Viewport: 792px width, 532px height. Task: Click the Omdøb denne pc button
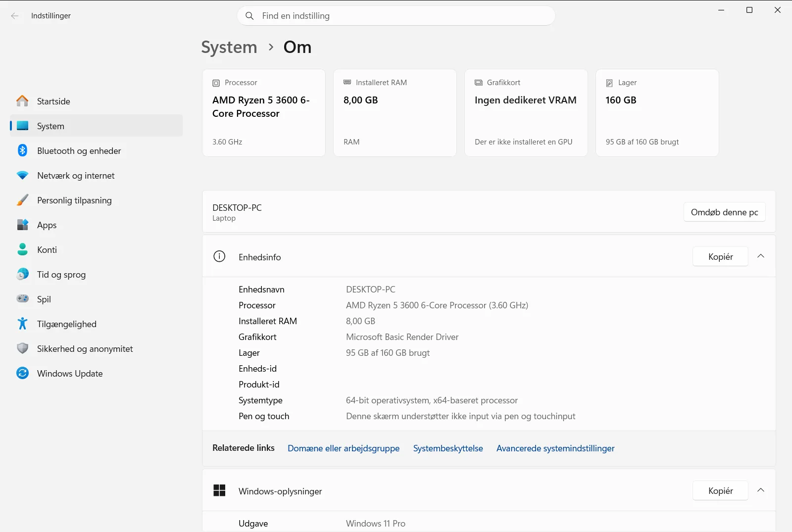click(725, 212)
